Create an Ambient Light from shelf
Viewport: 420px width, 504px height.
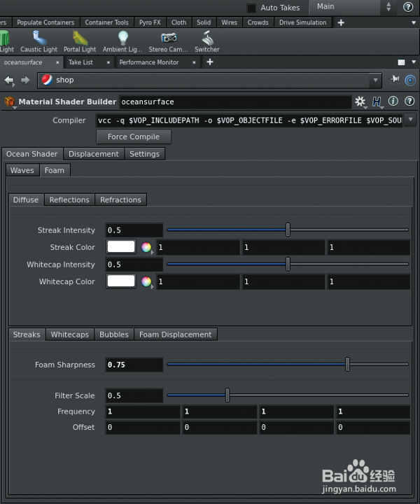123,41
